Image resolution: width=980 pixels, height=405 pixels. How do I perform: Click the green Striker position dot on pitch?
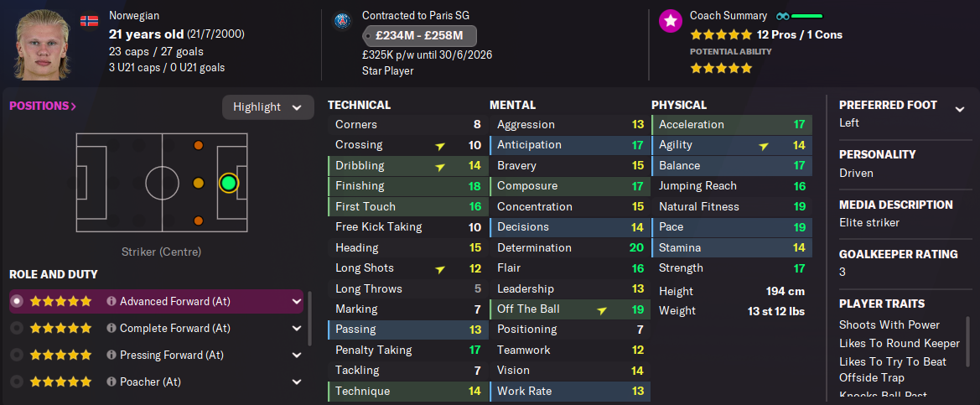click(228, 183)
